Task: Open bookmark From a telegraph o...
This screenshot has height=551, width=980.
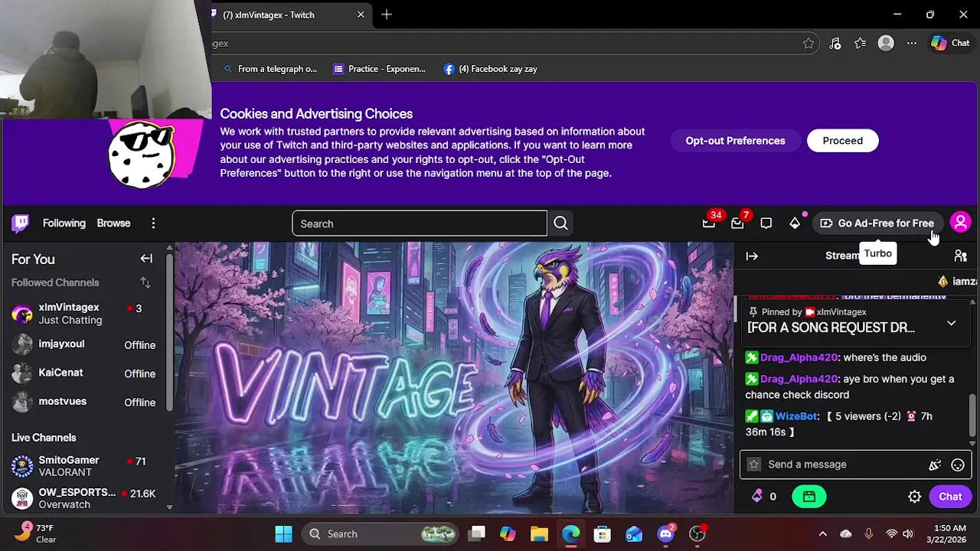Action: click(x=270, y=69)
